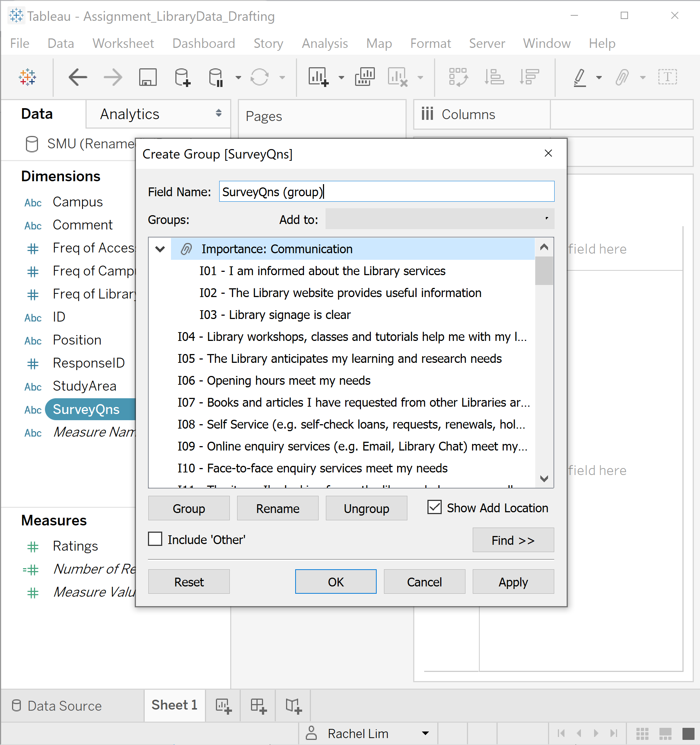
Task: Click the Ungroup button
Action: 366,508
